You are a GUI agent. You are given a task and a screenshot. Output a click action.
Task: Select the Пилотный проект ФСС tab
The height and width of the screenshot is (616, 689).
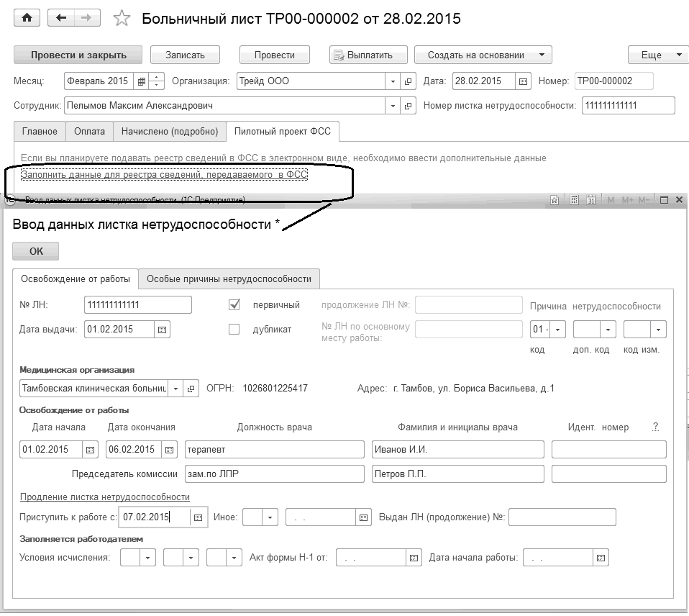[283, 132]
